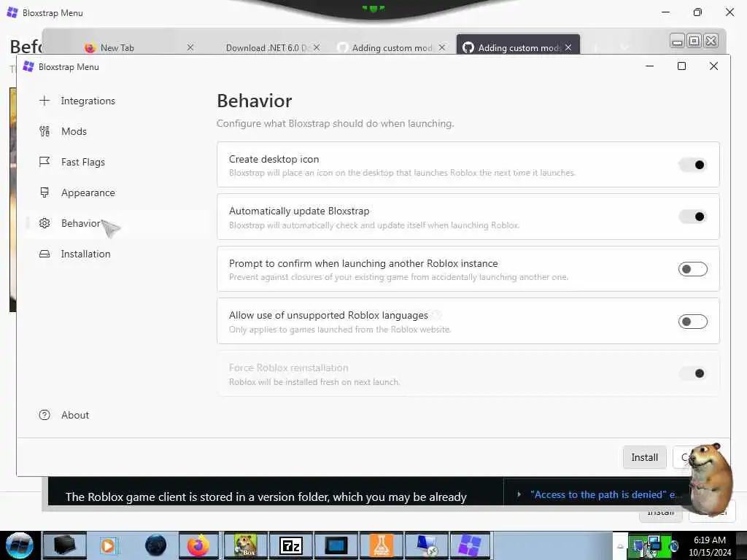Expand the "Access to the path" arrow
This screenshot has height=560, width=747.
click(519, 495)
